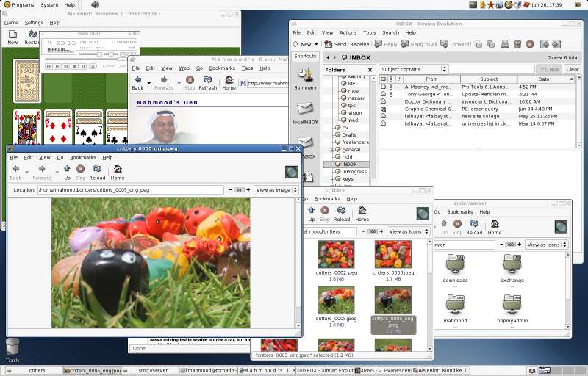Open 'View as Image' dropdown

(x=276, y=189)
